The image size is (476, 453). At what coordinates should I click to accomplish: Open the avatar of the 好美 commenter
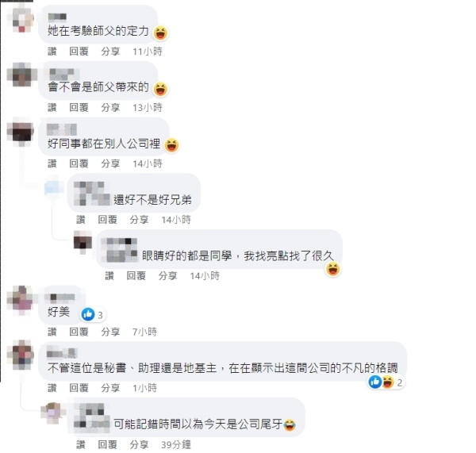pyautogui.click(x=21, y=300)
